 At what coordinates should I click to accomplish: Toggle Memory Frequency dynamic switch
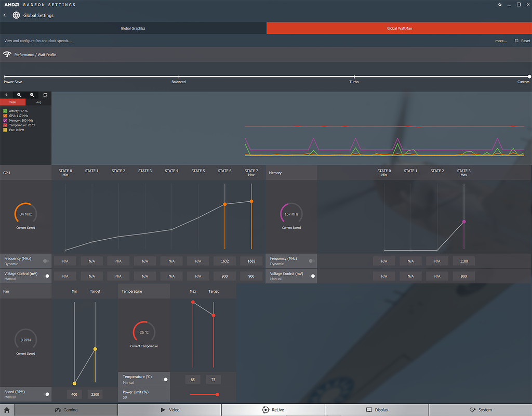[x=311, y=261]
